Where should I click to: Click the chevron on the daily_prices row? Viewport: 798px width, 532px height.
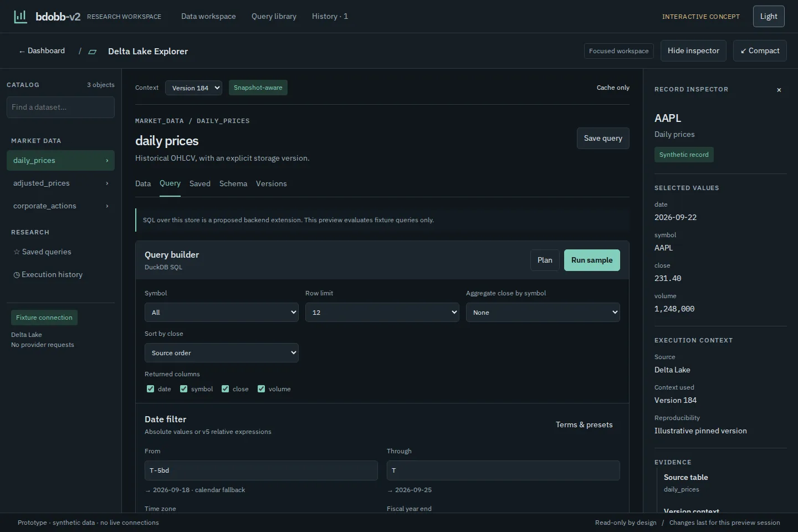(x=107, y=161)
